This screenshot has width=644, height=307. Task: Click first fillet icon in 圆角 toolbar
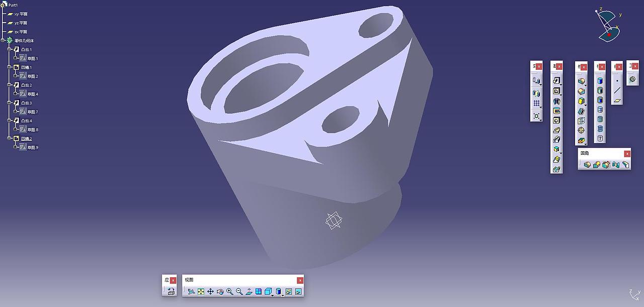(587, 164)
